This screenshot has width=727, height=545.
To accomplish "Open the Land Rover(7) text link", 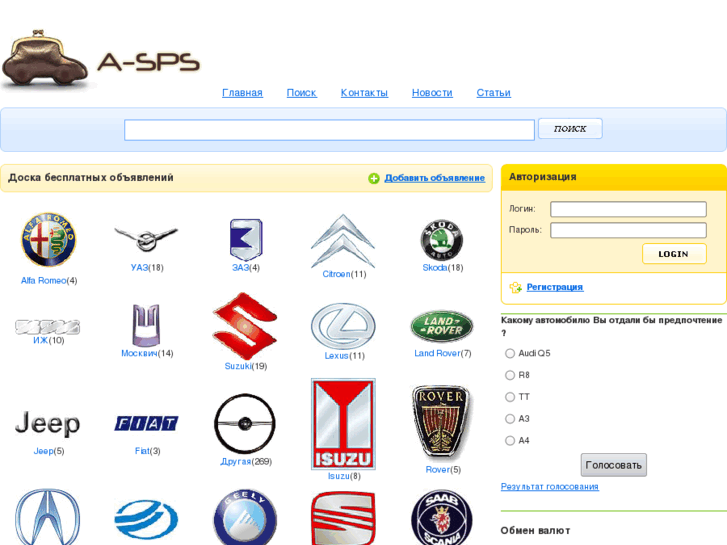I will click(443, 353).
